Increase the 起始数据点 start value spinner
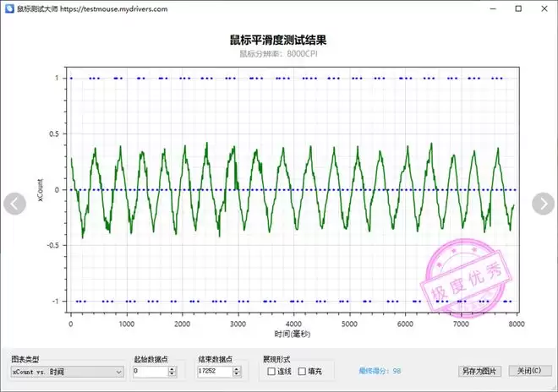Viewport: 558px width, 392px height. point(172,368)
